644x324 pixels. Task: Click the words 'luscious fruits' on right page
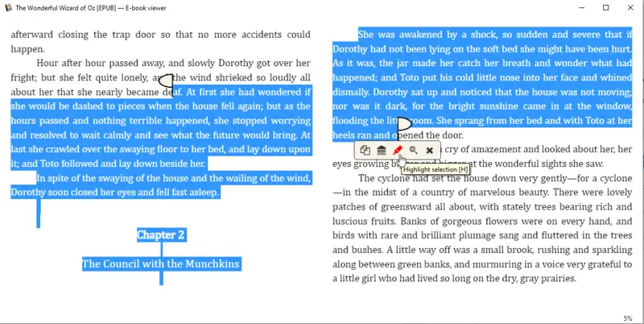tap(365, 221)
